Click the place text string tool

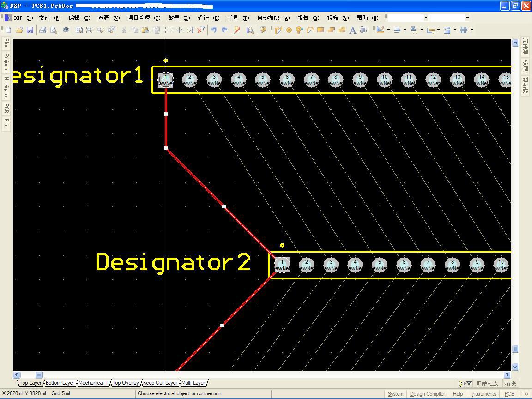[353, 30]
